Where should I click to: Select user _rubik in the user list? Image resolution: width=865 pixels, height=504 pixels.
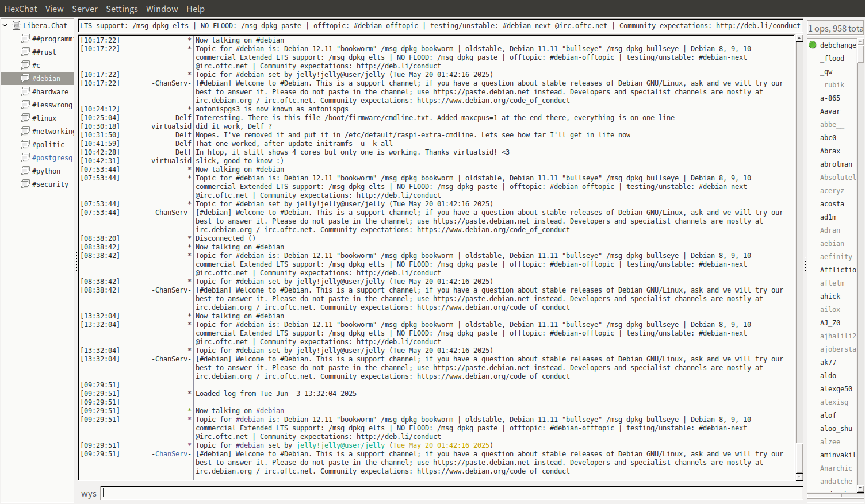pyautogui.click(x=832, y=84)
